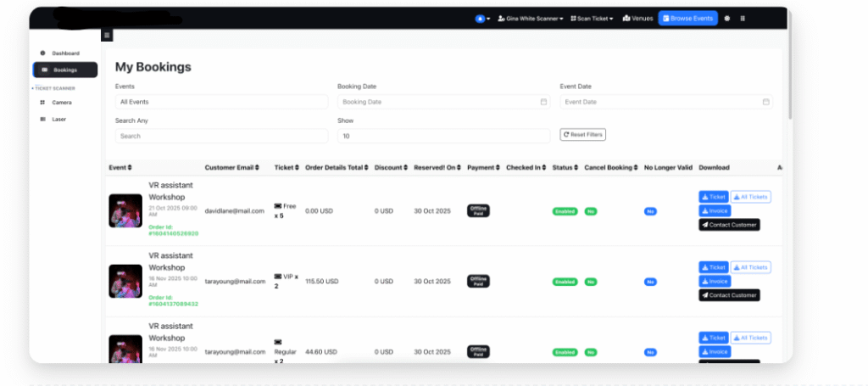The image size is (868, 386).
Task: Toggle Enabled status for davidlane booking
Action: [x=564, y=210]
